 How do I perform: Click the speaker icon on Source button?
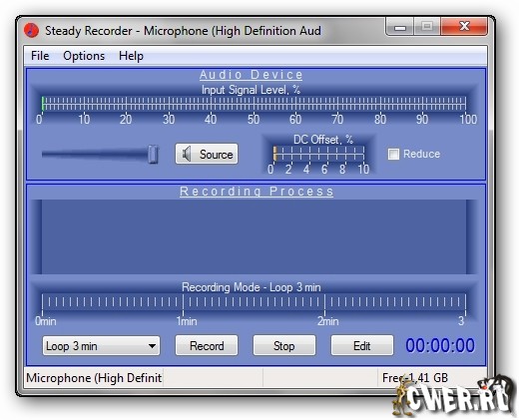point(187,154)
